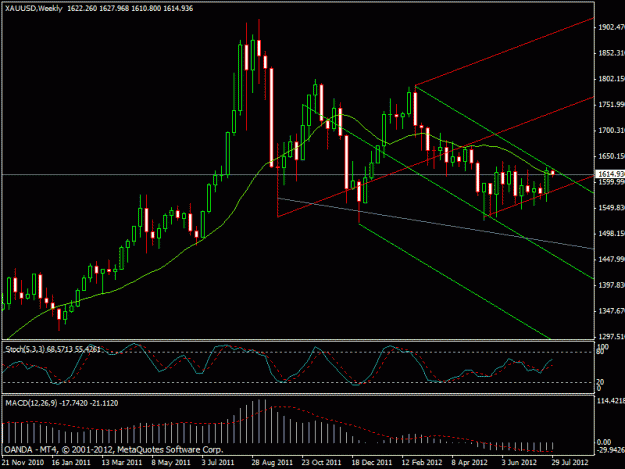Viewport: 625px width, 469px height.
Task: Click the 1852.31 price axis label
Action: [611, 53]
